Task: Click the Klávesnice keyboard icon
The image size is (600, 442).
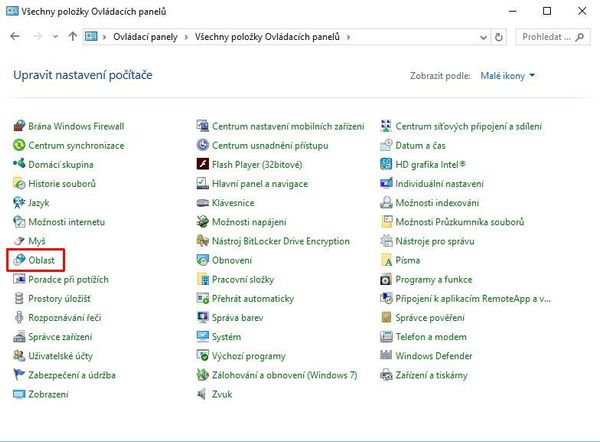Action: 202,202
